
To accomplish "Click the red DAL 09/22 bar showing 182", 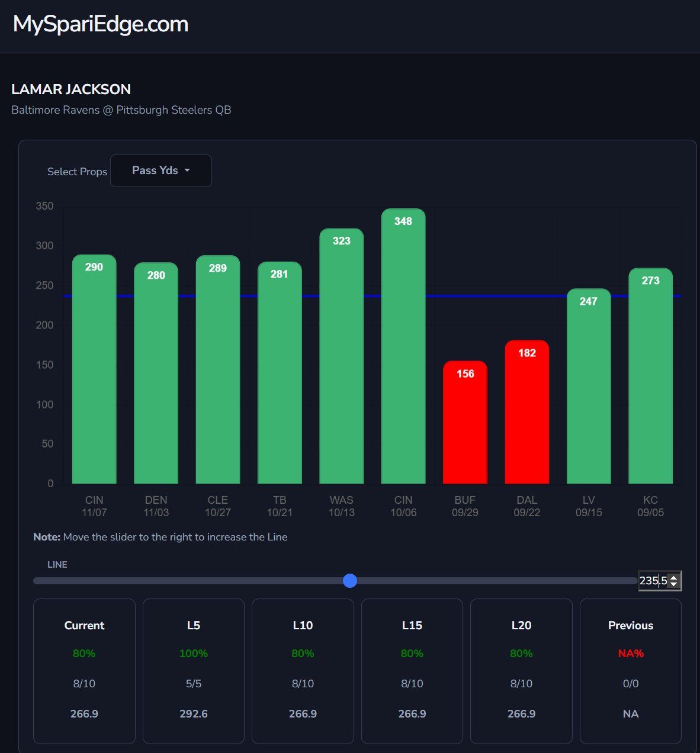I will [527, 412].
